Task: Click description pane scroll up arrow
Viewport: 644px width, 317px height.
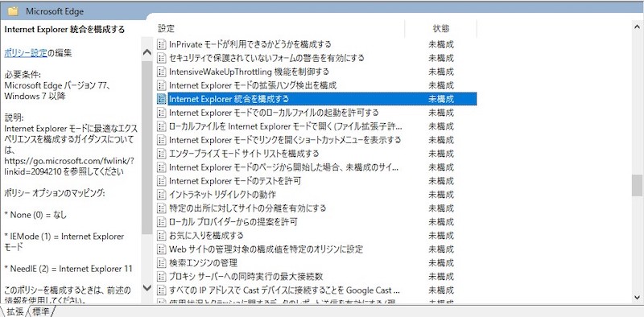Action: pyautogui.click(x=147, y=52)
